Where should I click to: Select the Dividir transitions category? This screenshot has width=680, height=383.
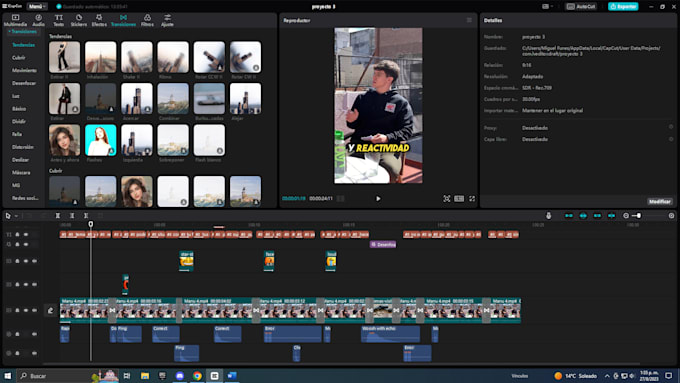[19, 121]
